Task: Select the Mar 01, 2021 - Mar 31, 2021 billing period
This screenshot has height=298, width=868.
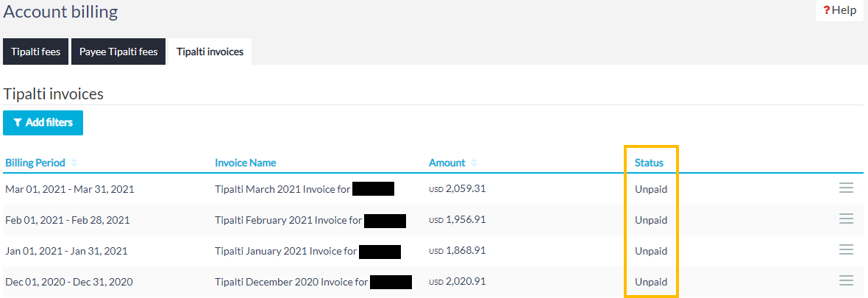Action: click(70, 189)
